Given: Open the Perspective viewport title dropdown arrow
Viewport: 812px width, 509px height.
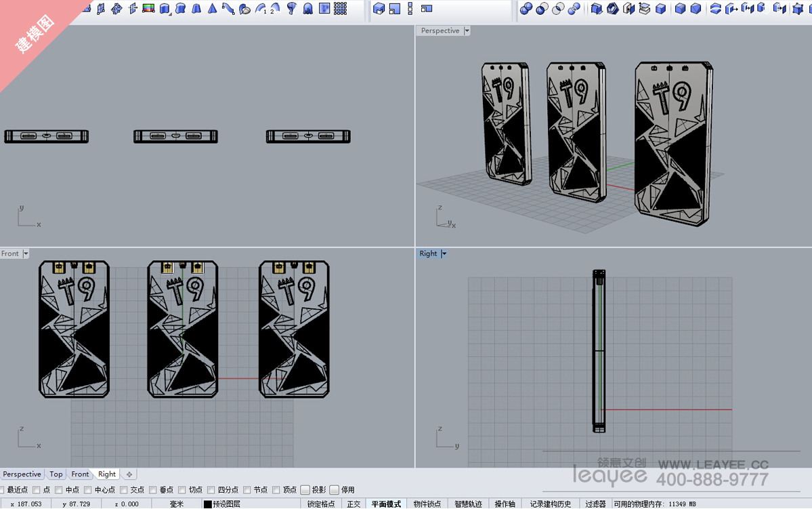Looking at the screenshot, I should (x=467, y=31).
